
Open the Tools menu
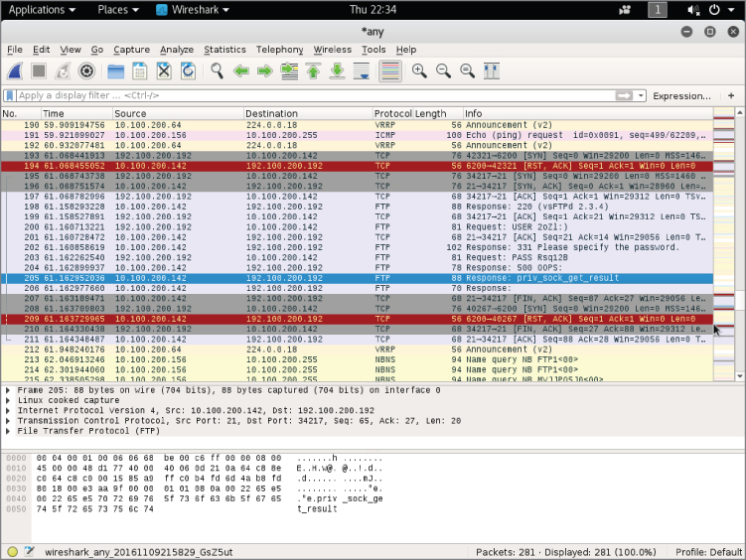coord(373,50)
